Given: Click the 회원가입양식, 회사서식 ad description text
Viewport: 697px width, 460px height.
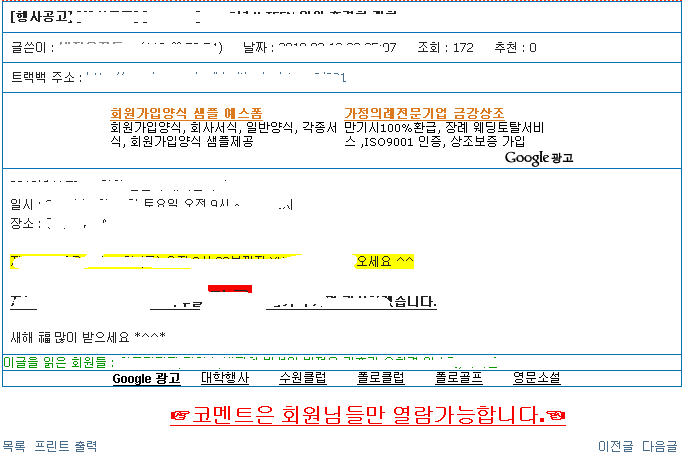Looking at the screenshot, I should (x=223, y=135).
